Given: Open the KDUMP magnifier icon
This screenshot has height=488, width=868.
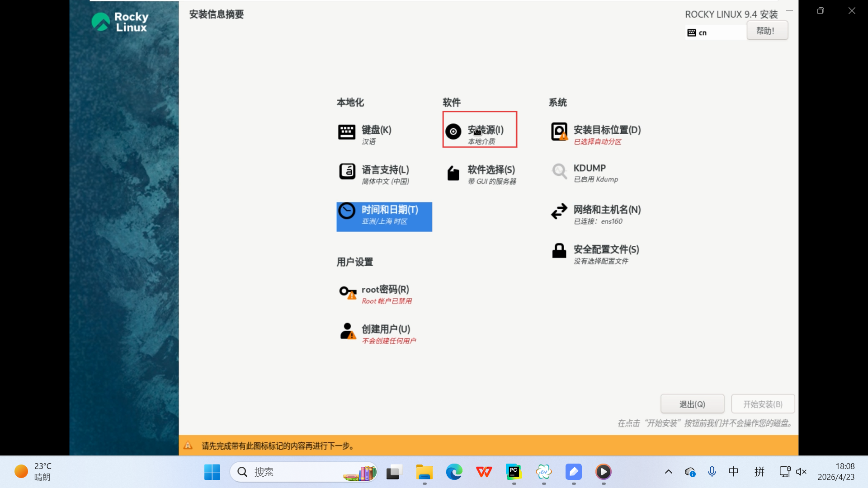Looking at the screenshot, I should point(559,171).
